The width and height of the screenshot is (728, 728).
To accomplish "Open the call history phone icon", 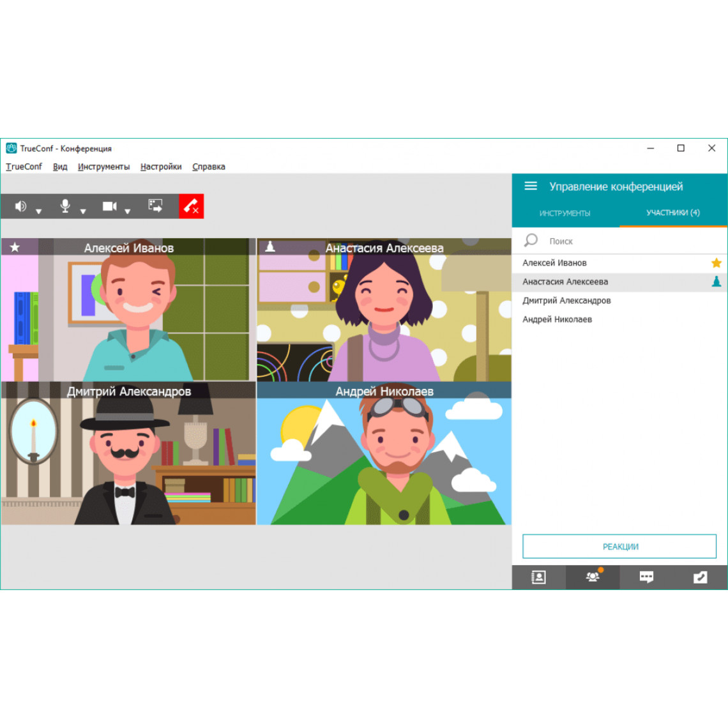I will (x=700, y=577).
